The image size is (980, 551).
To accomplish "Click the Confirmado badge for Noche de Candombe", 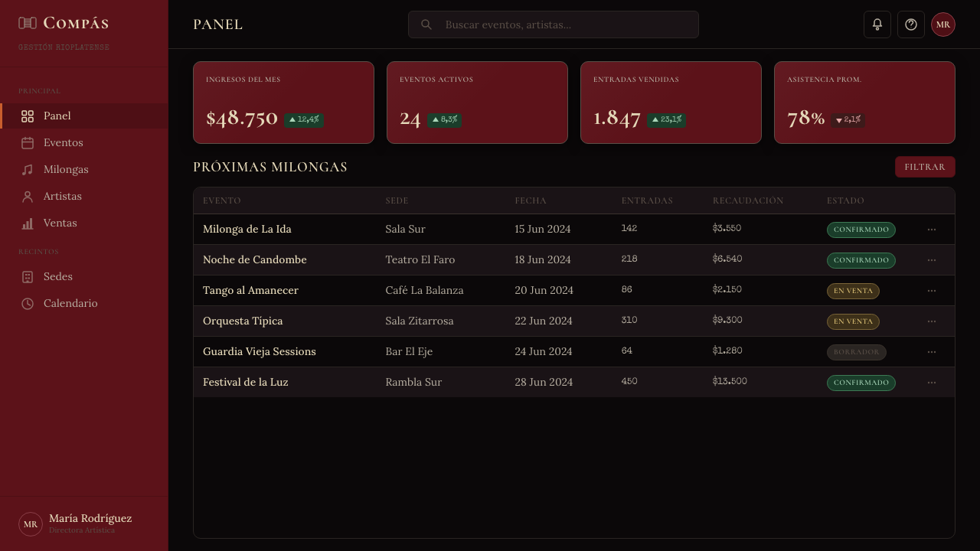I will 861,260.
